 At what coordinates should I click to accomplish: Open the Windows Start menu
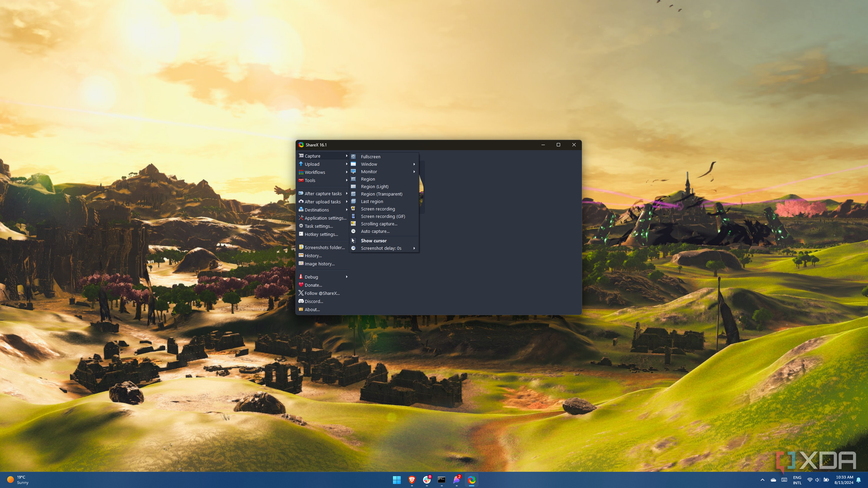tap(397, 480)
